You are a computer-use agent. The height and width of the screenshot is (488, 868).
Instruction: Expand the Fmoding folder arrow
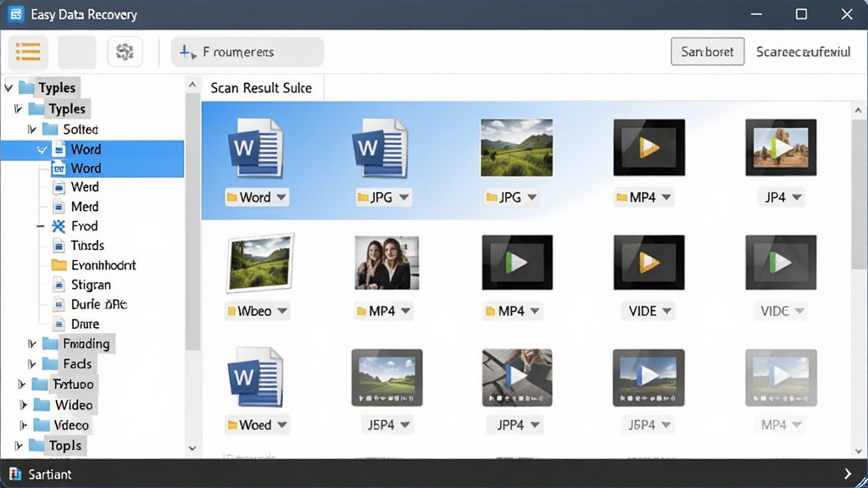coord(31,344)
